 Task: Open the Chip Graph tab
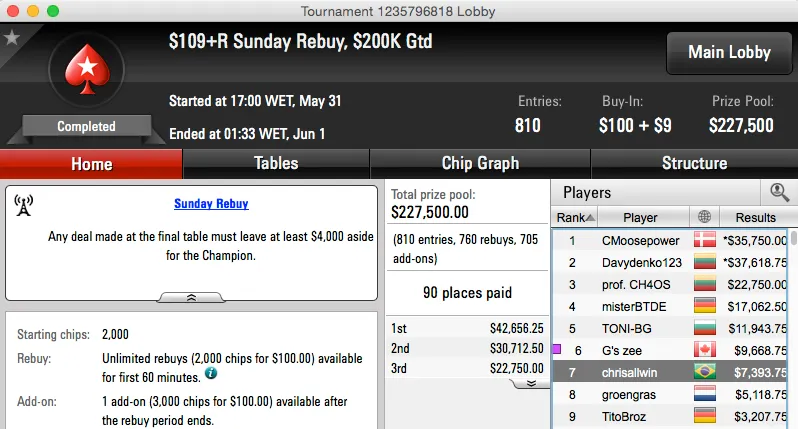click(x=480, y=163)
